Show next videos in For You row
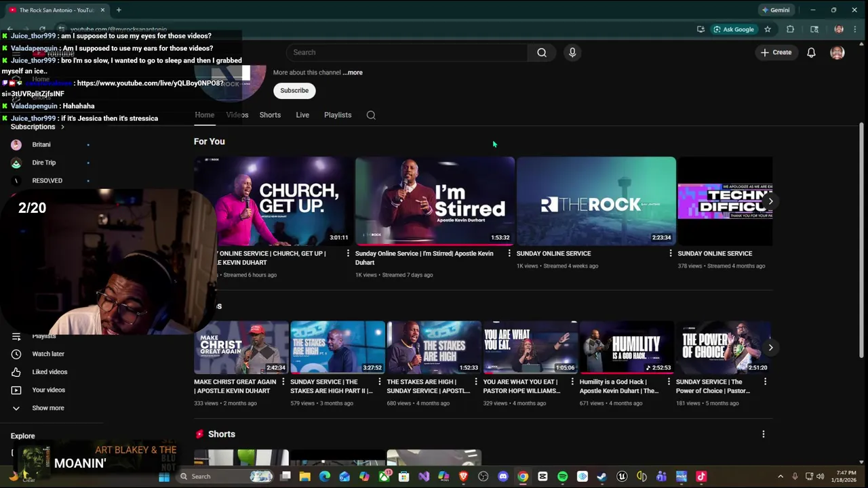Image resolution: width=868 pixels, height=488 pixels. (770, 201)
